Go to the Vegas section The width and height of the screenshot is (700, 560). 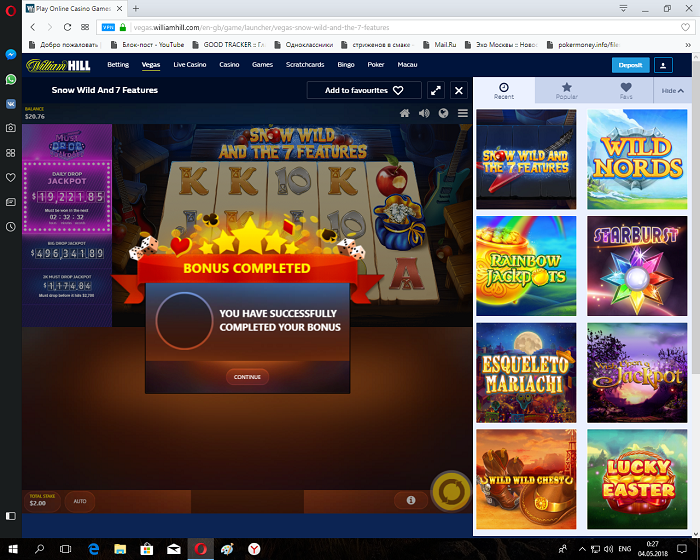click(151, 65)
